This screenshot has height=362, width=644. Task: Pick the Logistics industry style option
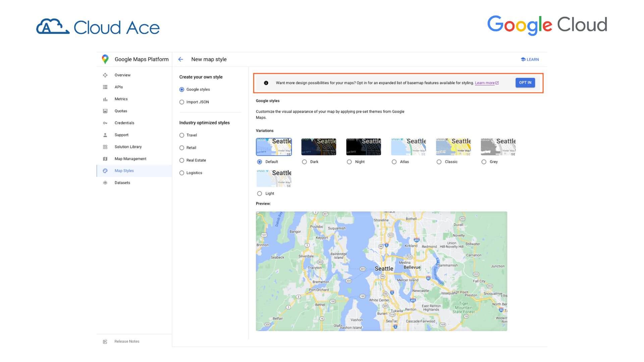tap(182, 173)
